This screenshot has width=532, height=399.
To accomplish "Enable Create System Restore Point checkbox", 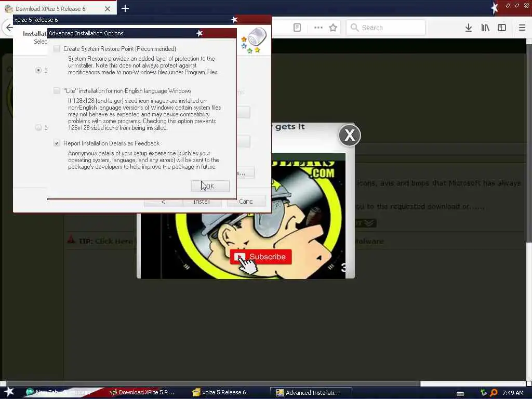I will point(57,49).
